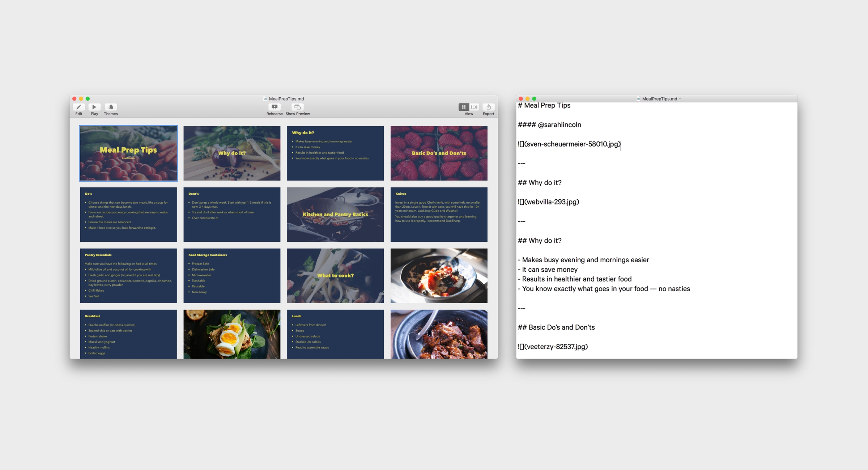The height and width of the screenshot is (470, 868).
Task: Open the Breakfast slide thumbnail
Action: [x=128, y=334]
